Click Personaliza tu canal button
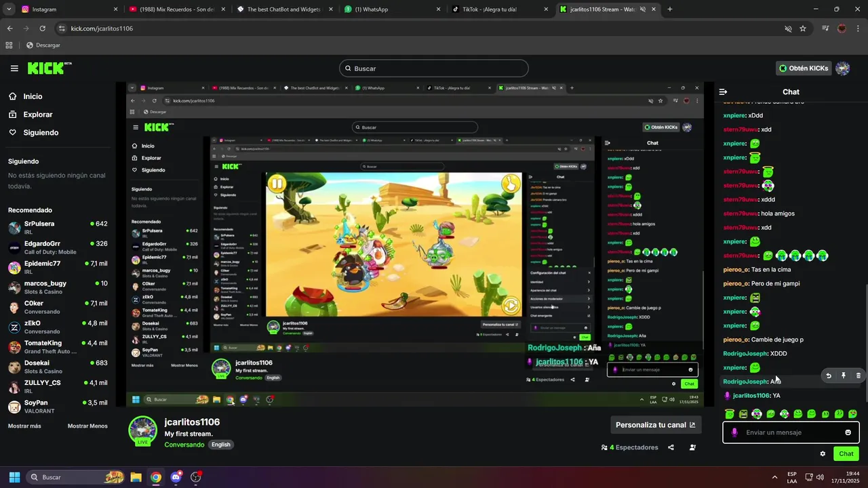Screen dimensions: 868x488 655,425
